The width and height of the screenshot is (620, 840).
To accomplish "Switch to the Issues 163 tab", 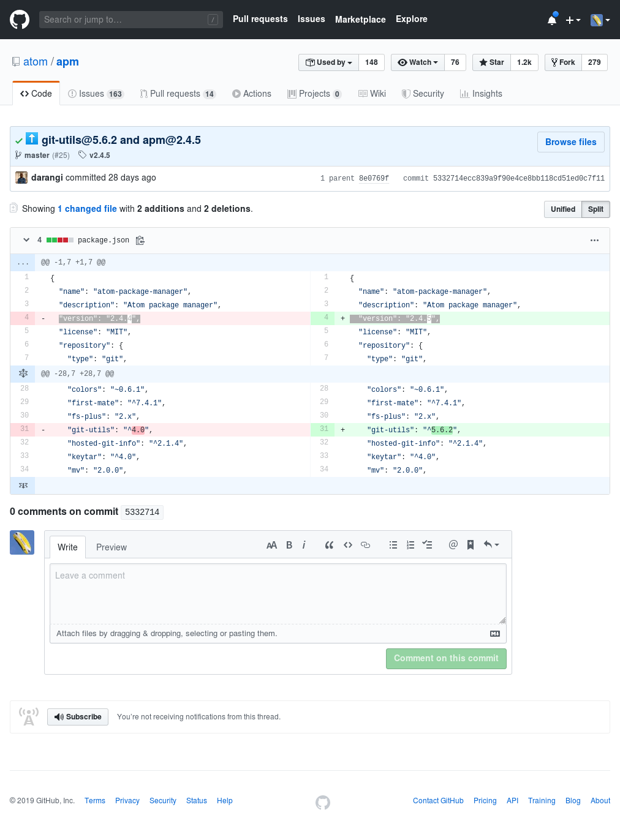I will (96, 94).
